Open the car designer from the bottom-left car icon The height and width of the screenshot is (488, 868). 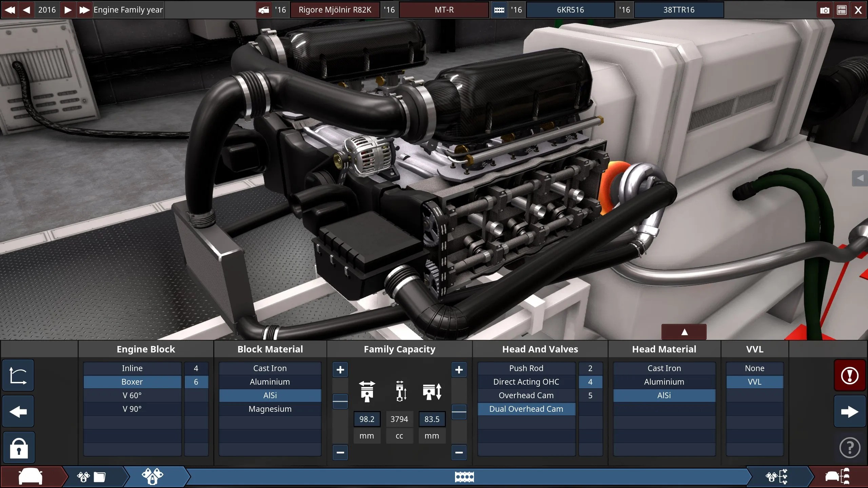[x=31, y=476]
